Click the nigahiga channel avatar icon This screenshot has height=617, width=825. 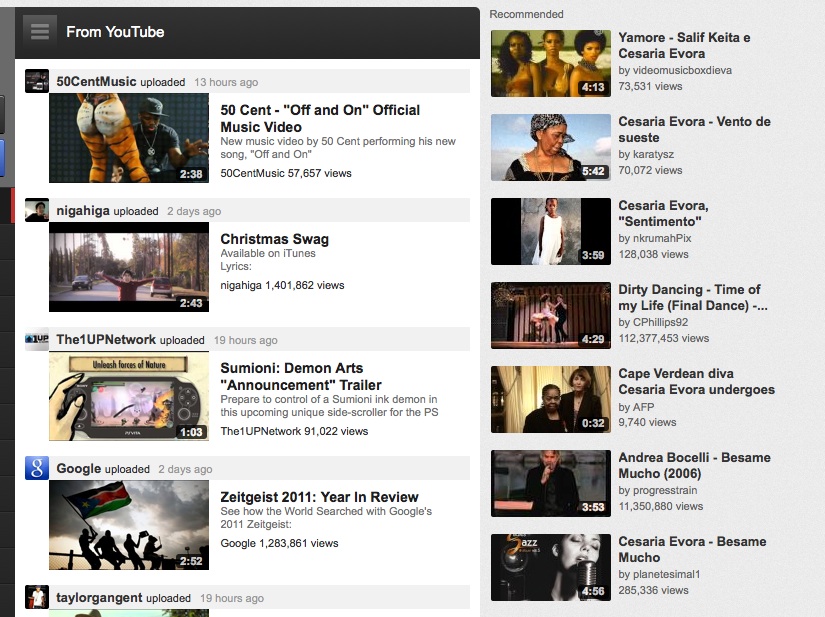pyautogui.click(x=37, y=211)
